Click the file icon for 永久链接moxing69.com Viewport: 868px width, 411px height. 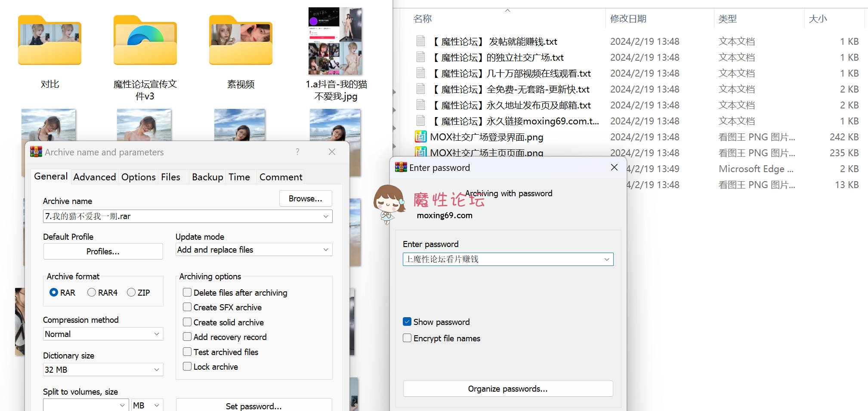coord(420,121)
